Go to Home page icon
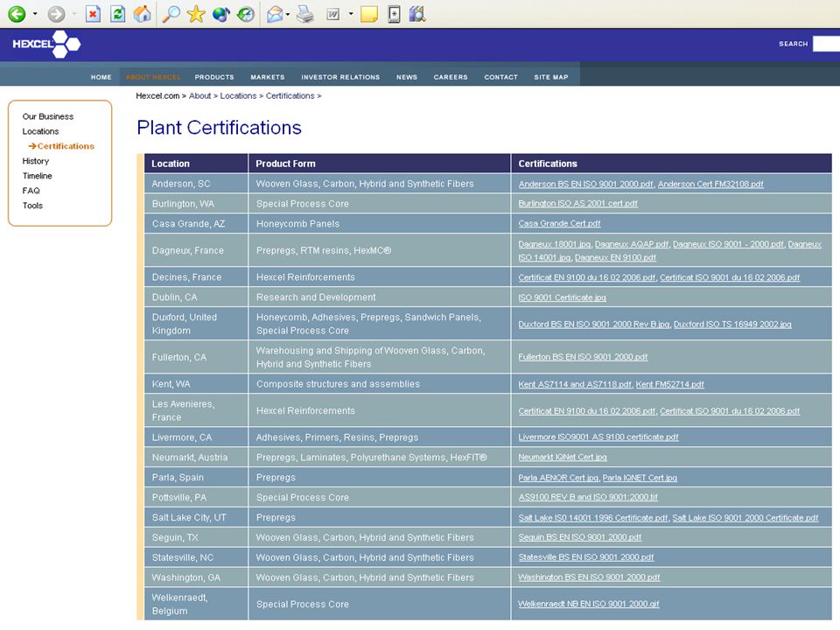The image size is (840, 630). [x=143, y=14]
